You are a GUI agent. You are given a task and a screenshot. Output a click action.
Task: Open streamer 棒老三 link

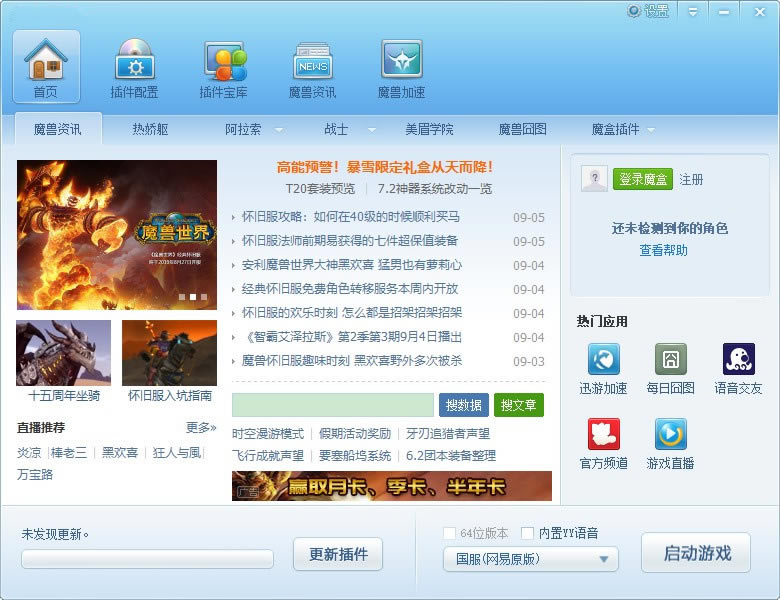(69, 453)
